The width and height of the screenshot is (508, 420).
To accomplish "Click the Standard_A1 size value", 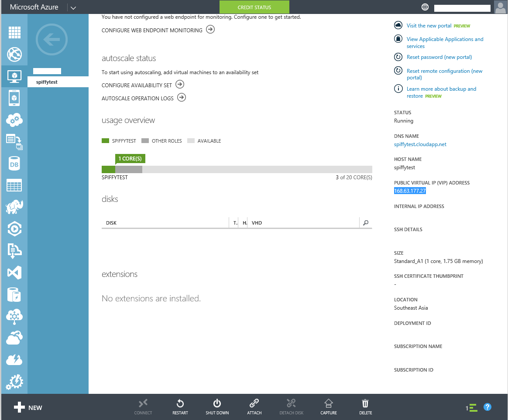I will (x=438, y=261).
